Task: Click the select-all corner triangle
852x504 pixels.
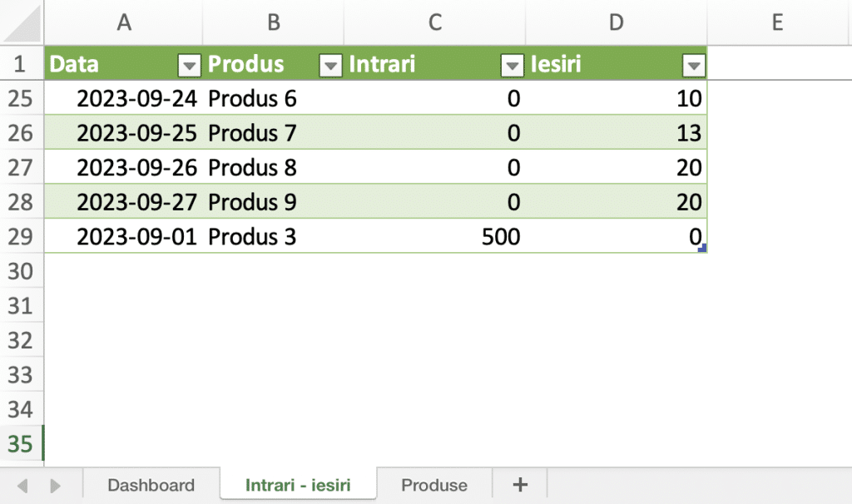Action: pyautogui.click(x=22, y=22)
